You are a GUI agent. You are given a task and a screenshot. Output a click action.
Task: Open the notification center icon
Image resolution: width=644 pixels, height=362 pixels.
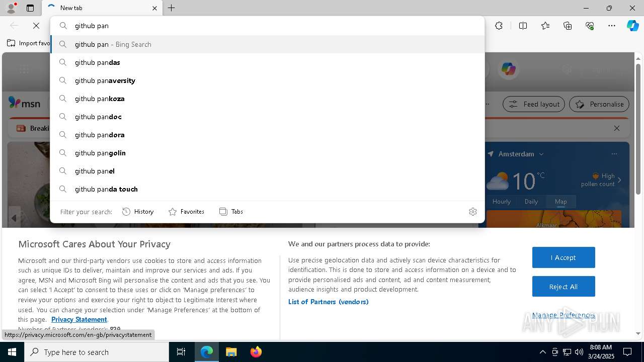pos(627,352)
